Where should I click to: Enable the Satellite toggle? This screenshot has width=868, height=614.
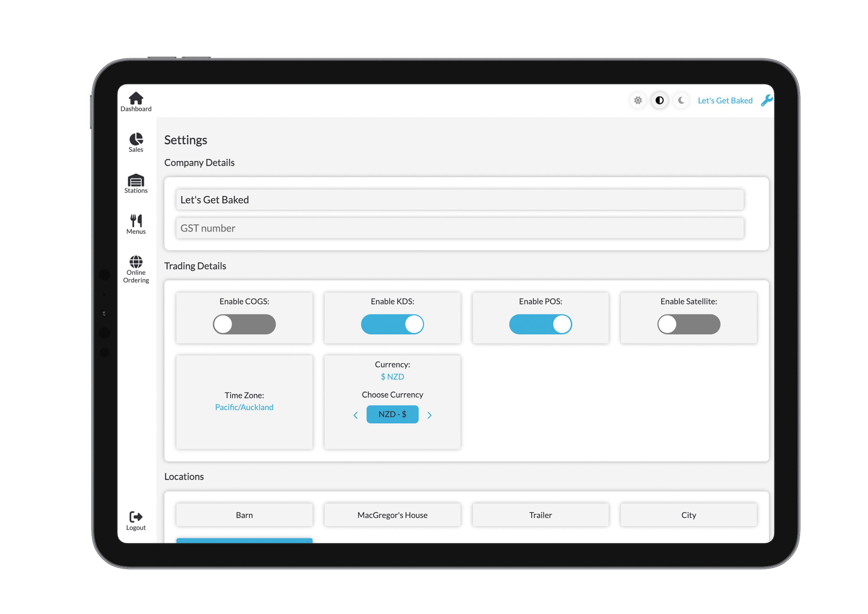688,324
